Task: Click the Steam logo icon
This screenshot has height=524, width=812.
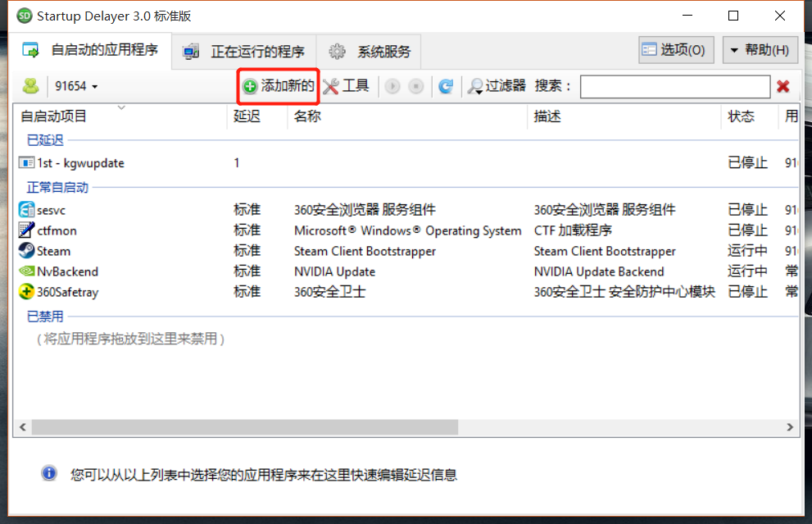Action: pos(26,251)
